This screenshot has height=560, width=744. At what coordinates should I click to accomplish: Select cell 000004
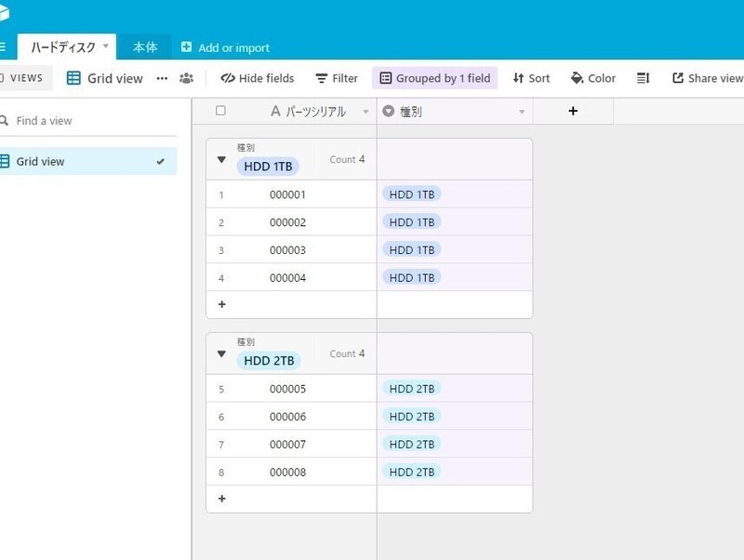[x=287, y=278]
